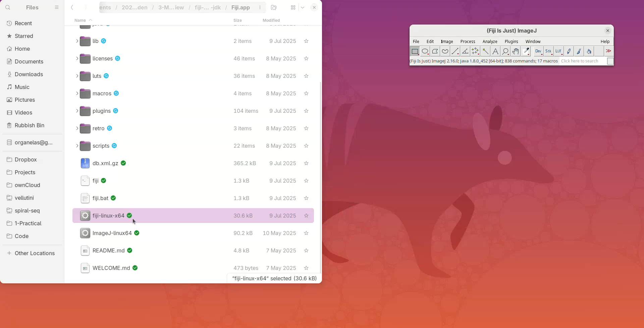Expand the macros folder tree
Image resolution: width=644 pixels, height=328 pixels.
point(77,93)
